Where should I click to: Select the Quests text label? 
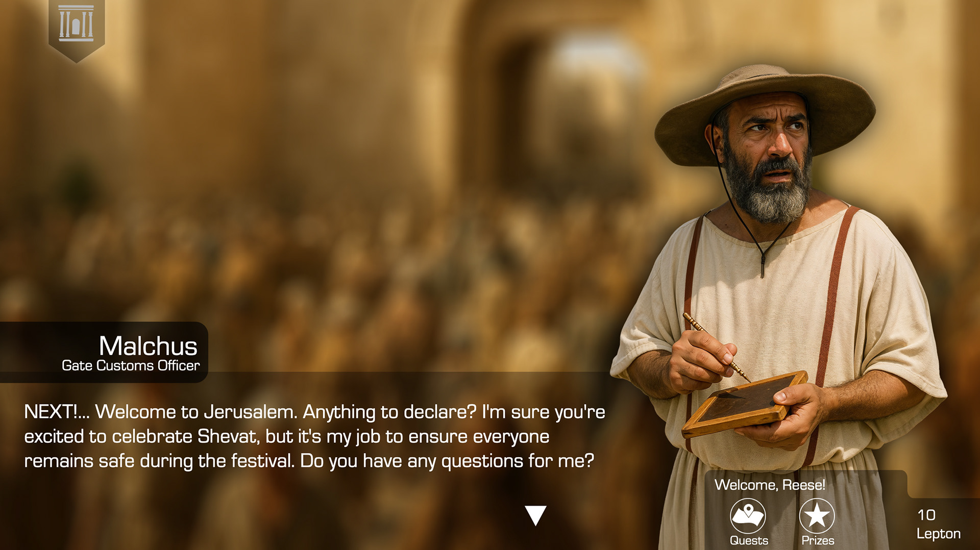tap(749, 540)
